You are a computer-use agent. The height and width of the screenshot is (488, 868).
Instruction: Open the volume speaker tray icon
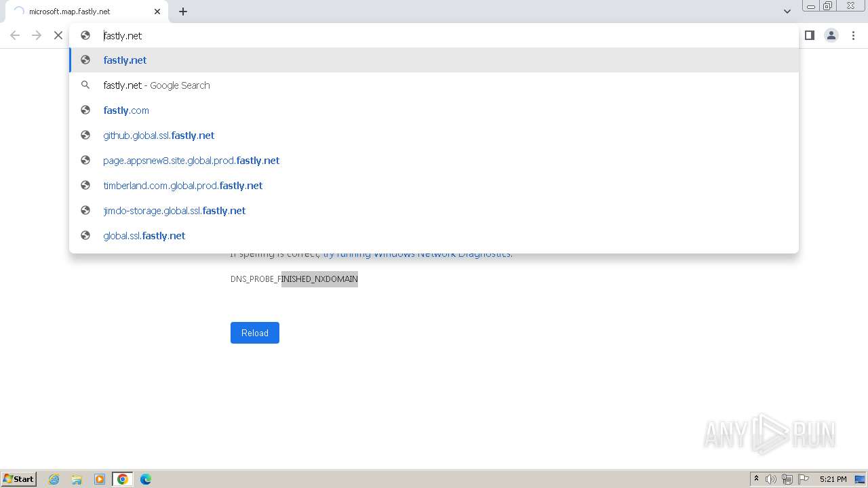point(771,479)
